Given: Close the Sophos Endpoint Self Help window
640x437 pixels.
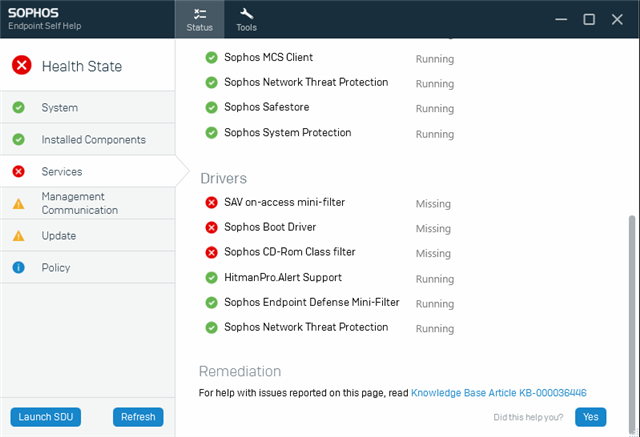Looking at the screenshot, I should pos(617,19).
